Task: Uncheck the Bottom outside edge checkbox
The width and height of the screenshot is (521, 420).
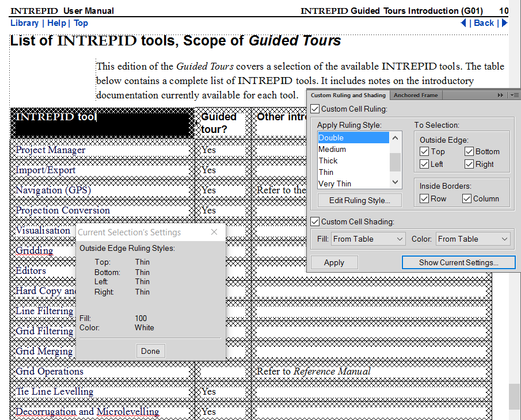Action: click(x=469, y=151)
